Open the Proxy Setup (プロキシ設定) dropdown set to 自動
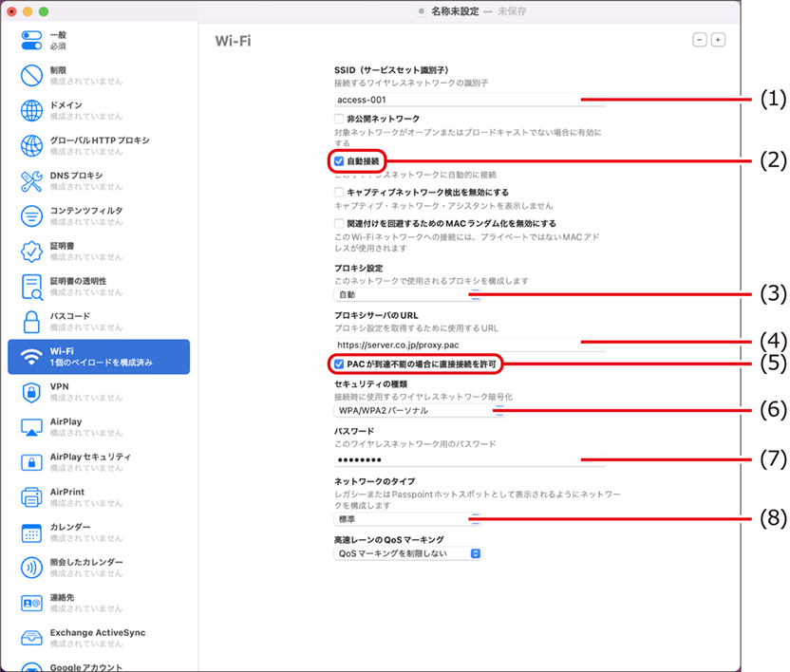This screenshot has height=672, width=790. click(407, 294)
